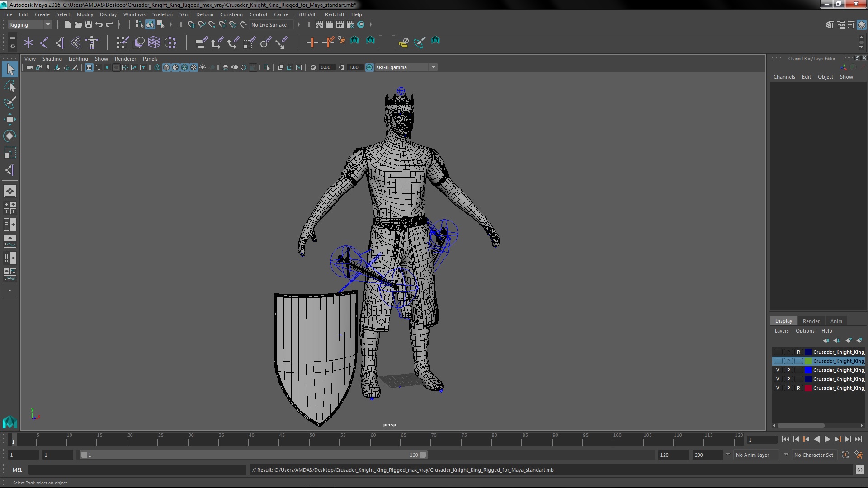Choose the Move tool in toolbox
This screenshot has height=488, width=868.
(10, 119)
